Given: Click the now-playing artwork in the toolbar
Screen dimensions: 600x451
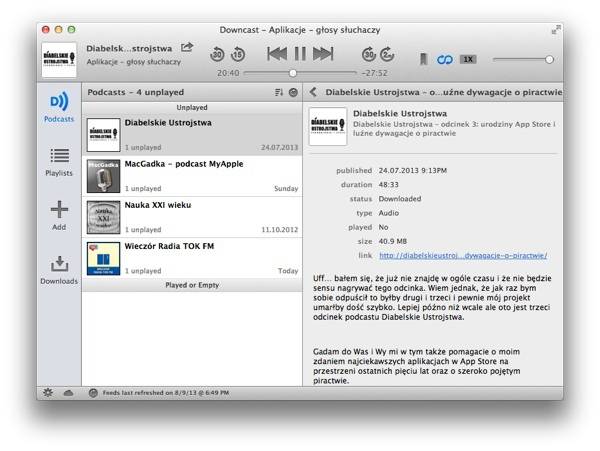Looking at the screenshot, I should [x=59, y=60].
